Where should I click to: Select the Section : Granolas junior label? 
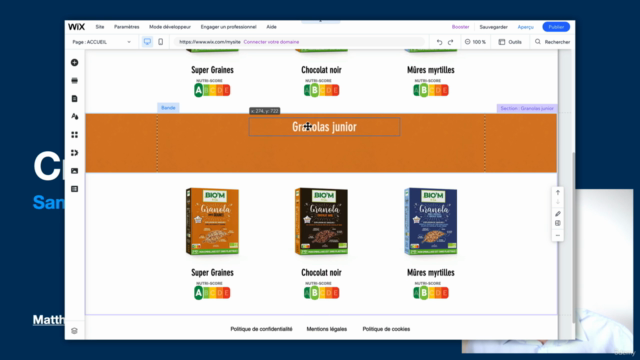click(527, 108)
